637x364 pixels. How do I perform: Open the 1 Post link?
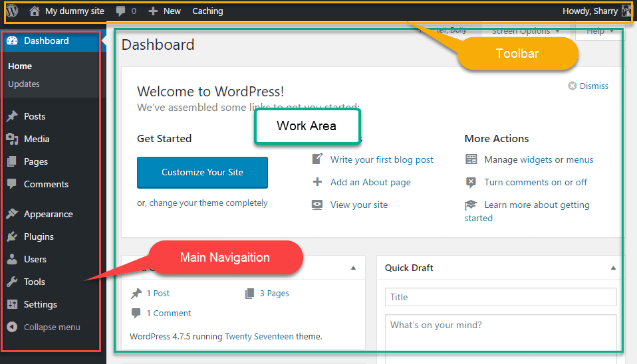click(x=158, y=294)
